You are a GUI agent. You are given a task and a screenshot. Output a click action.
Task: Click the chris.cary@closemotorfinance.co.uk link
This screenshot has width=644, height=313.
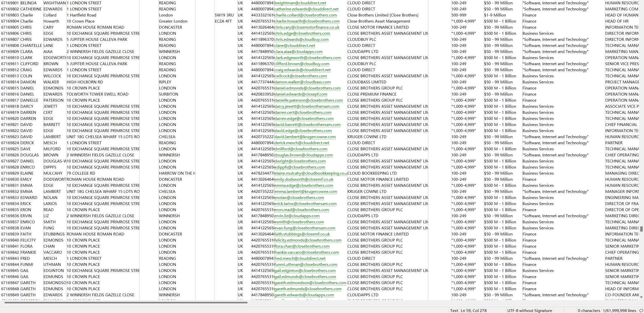(307, 27)
